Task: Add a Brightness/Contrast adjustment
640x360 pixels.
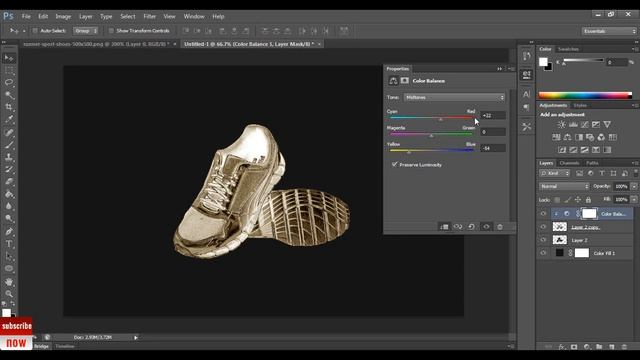Action: click(562, 124)
